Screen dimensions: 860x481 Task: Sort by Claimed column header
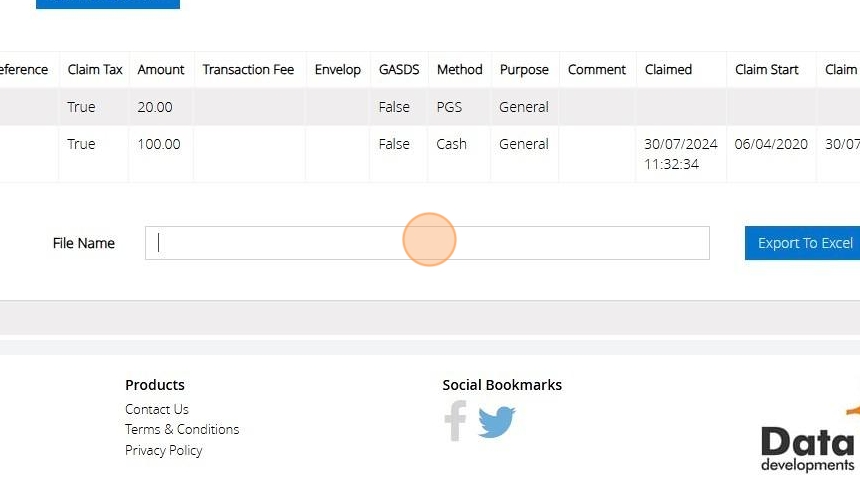point(668,69)
